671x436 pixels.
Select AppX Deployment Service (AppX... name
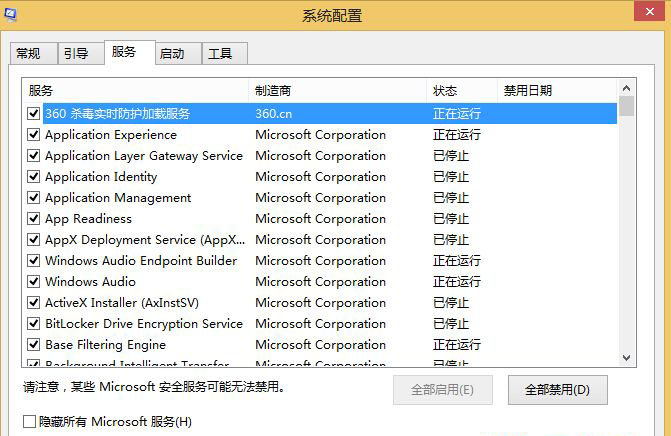145,240
